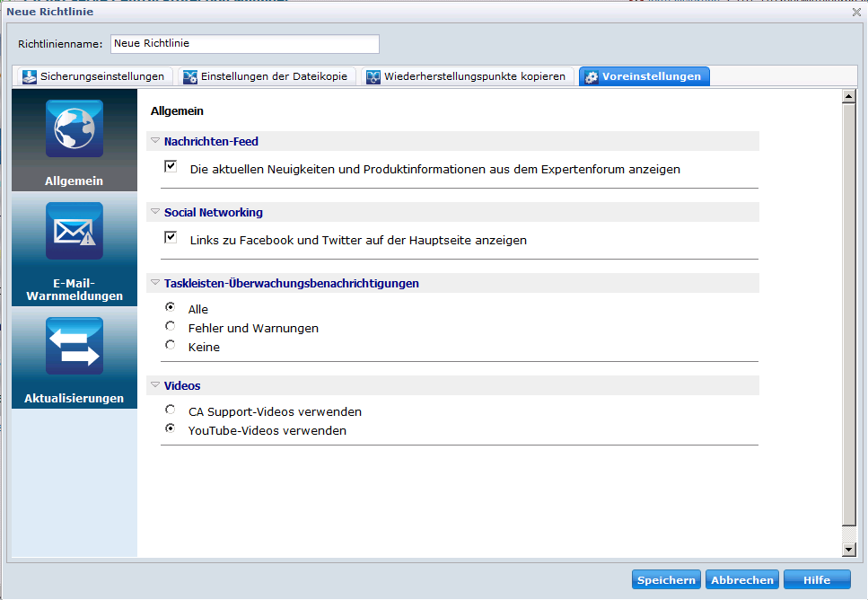Image resolution: width=868 pixels, height=600 pixels.
Task: Click the Abbrechen button
Action: point(741,580)
